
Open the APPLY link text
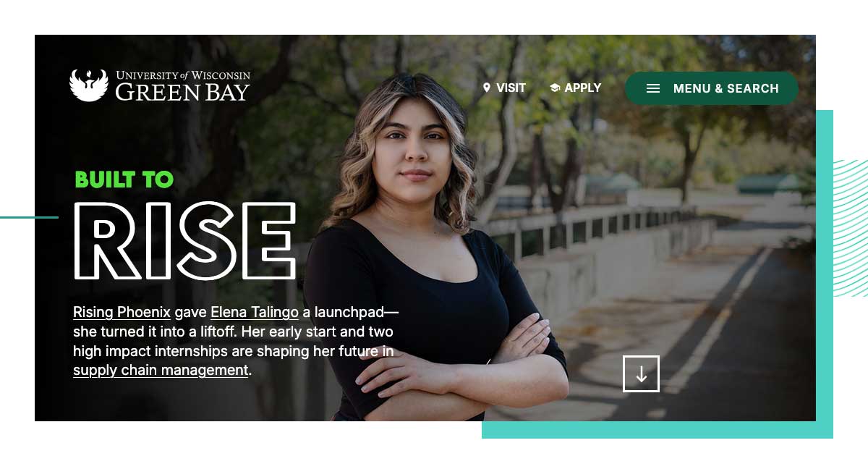583,88
